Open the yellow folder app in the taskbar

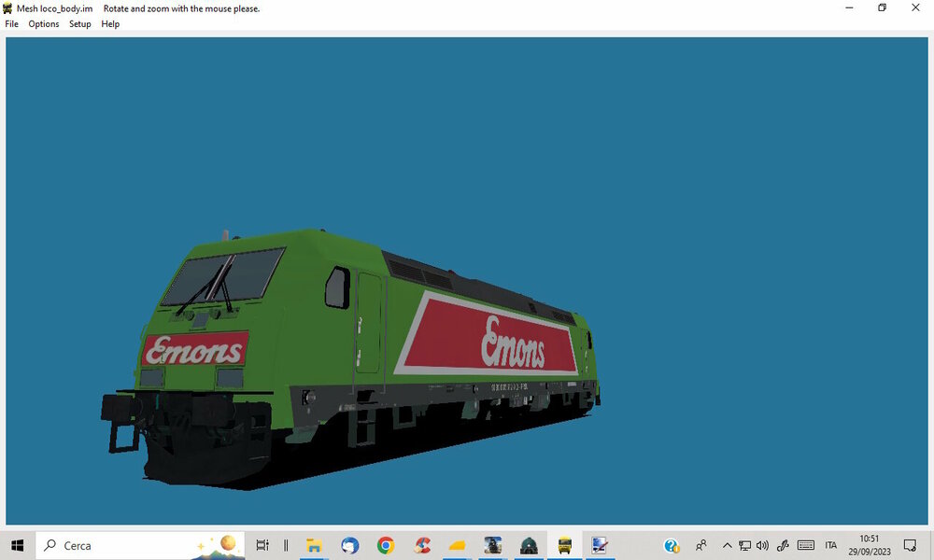tap(458, 545)
